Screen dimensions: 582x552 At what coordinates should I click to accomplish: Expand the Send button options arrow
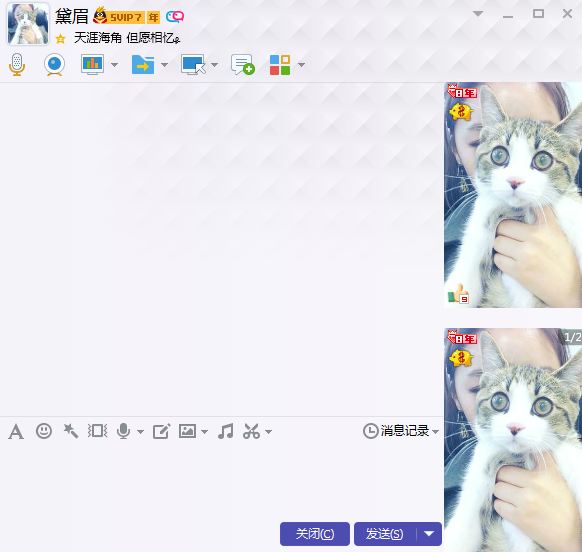[429, 534]
